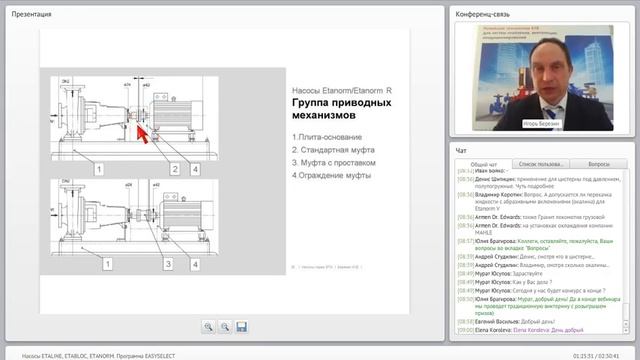Screen dimensions: 640x360
Task: Click the lower pump drawing with parts 1, 3, 4
Action: [x=134, y=217]
